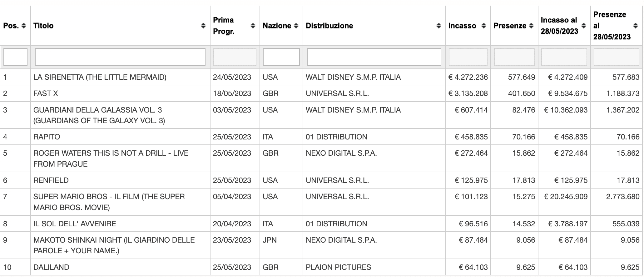Image resolution: width=644 pixels, height=277 pixels.
Task: Click position number 10 cell
Action: 7,267
